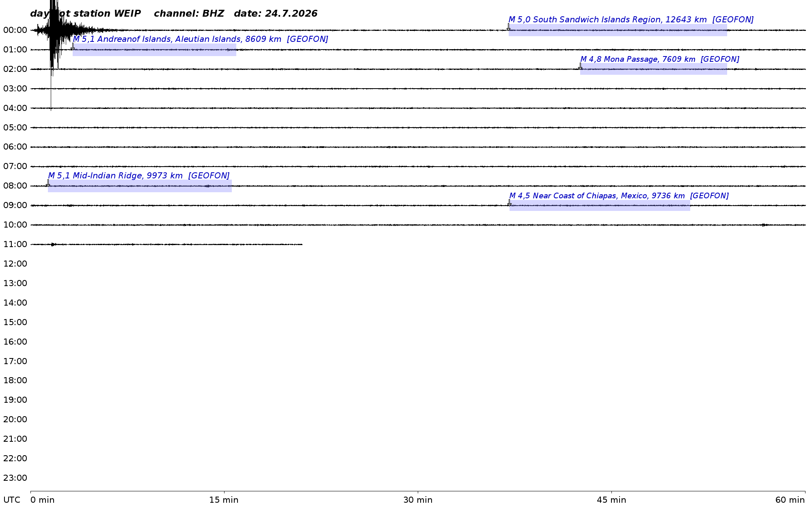Open the M 5,1 Andreanof Islands label
Viewport: 812px width, 508px height.
click(x=201, y=39)
